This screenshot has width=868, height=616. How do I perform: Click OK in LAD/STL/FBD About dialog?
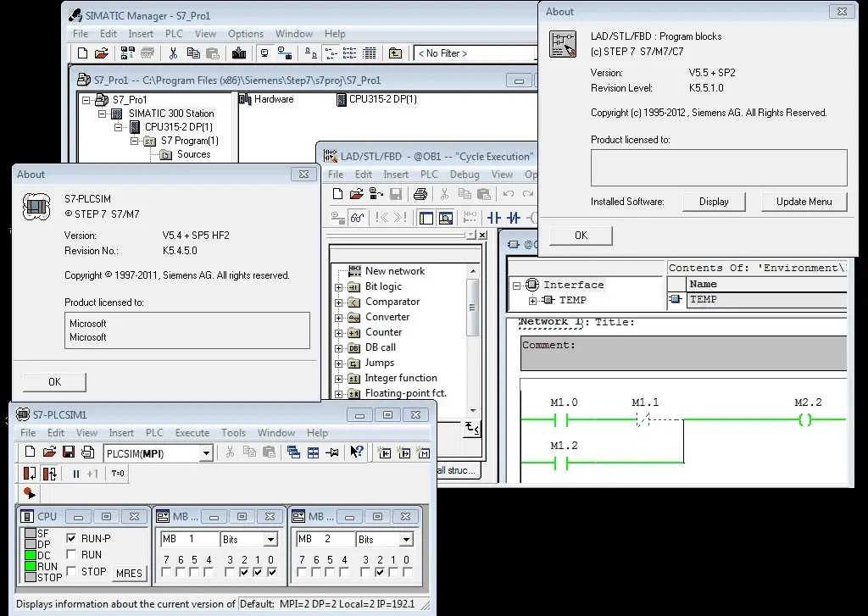point(581,236)
